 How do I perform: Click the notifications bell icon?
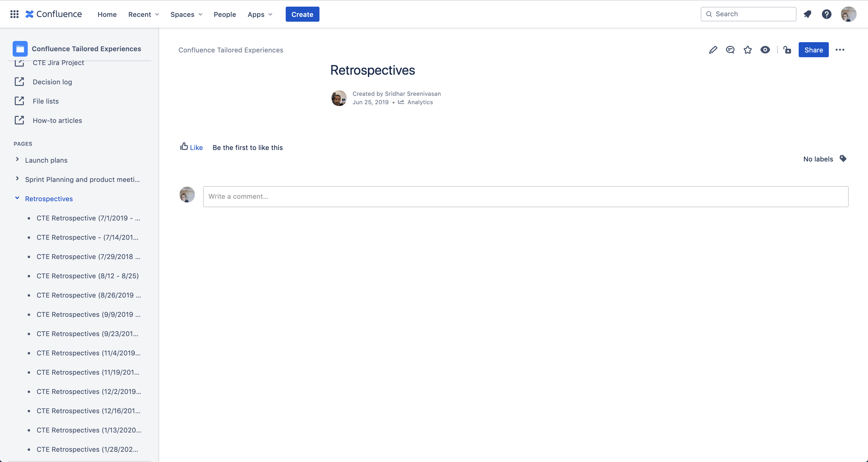(x=807, y=14)
